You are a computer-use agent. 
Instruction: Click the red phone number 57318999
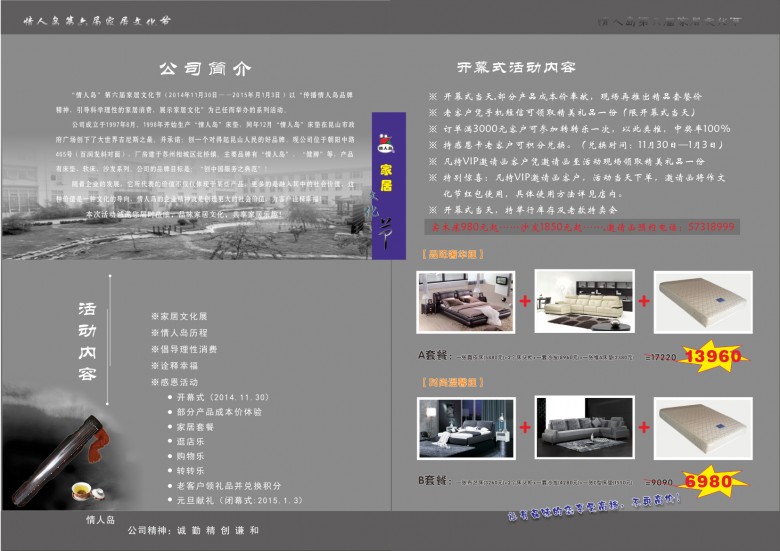711,227
